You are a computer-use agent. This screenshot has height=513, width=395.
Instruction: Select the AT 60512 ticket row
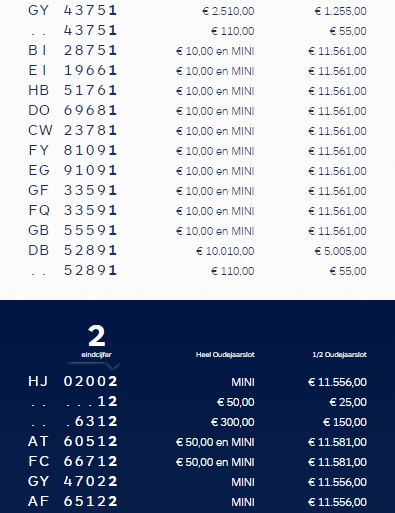coord(197,442)
